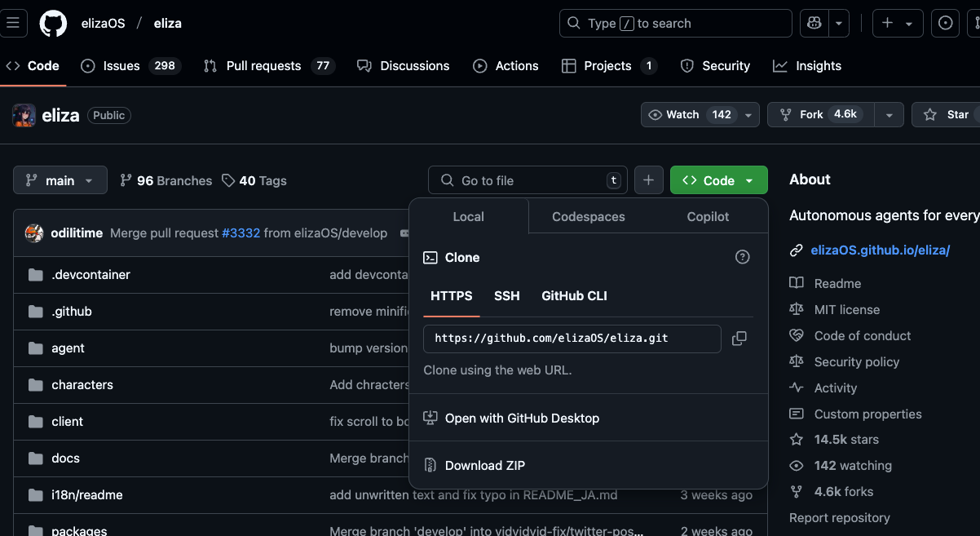Switch to the Codespaces tab
Image resolution: width=980 pixels, height=536 pixels.
588,216
